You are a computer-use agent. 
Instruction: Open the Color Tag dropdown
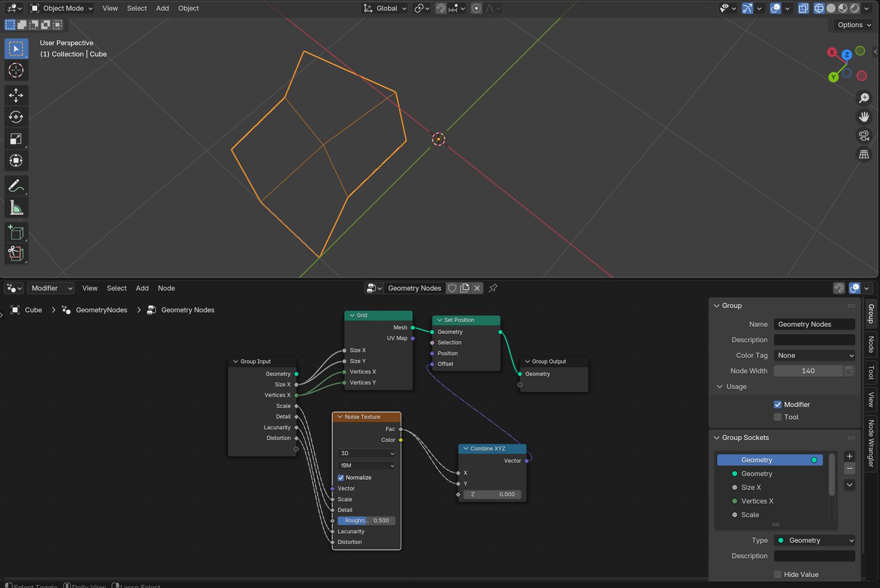[814, 356]
